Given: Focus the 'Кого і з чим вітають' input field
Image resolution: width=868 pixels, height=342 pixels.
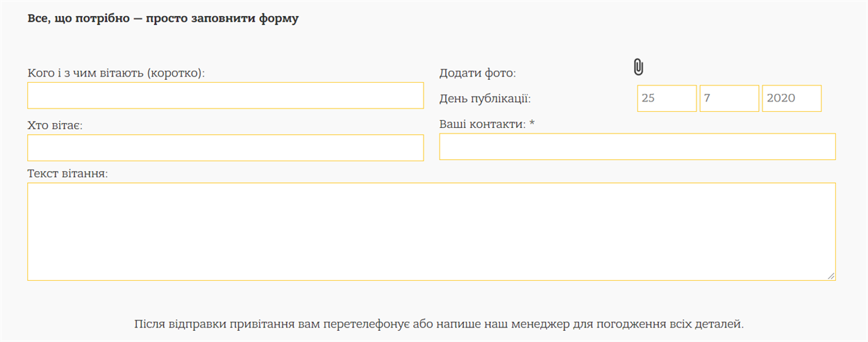Looking at the screenshot, I should click(225, 95).
